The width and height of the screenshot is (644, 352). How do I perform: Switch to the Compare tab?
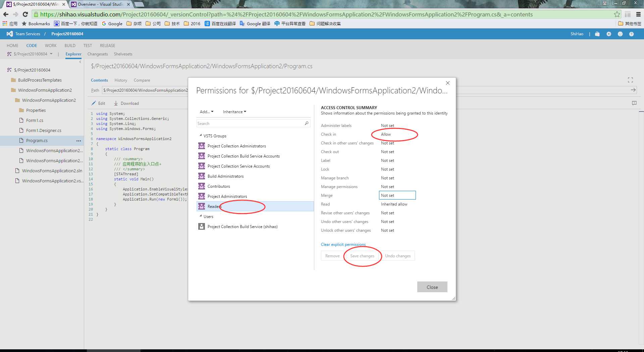tap(142, 80)
